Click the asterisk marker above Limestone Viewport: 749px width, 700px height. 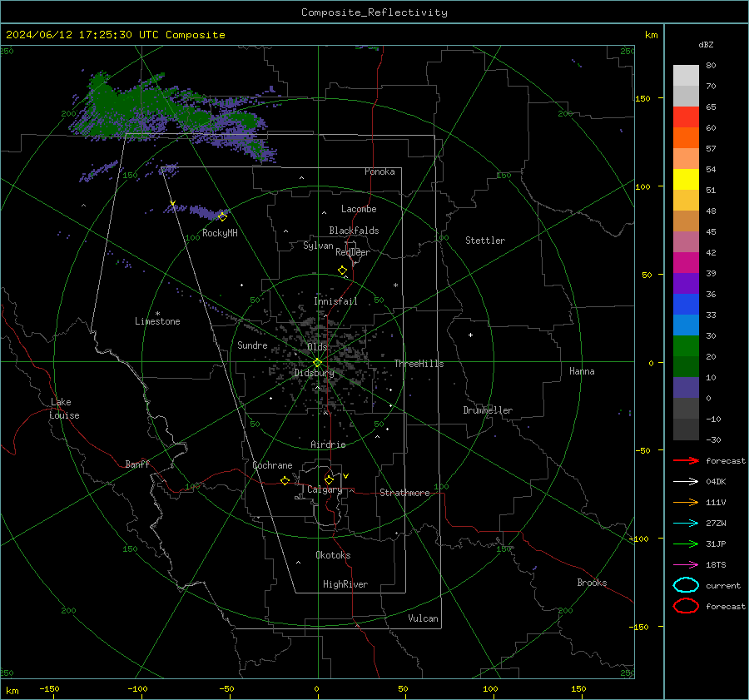point(157,314)
